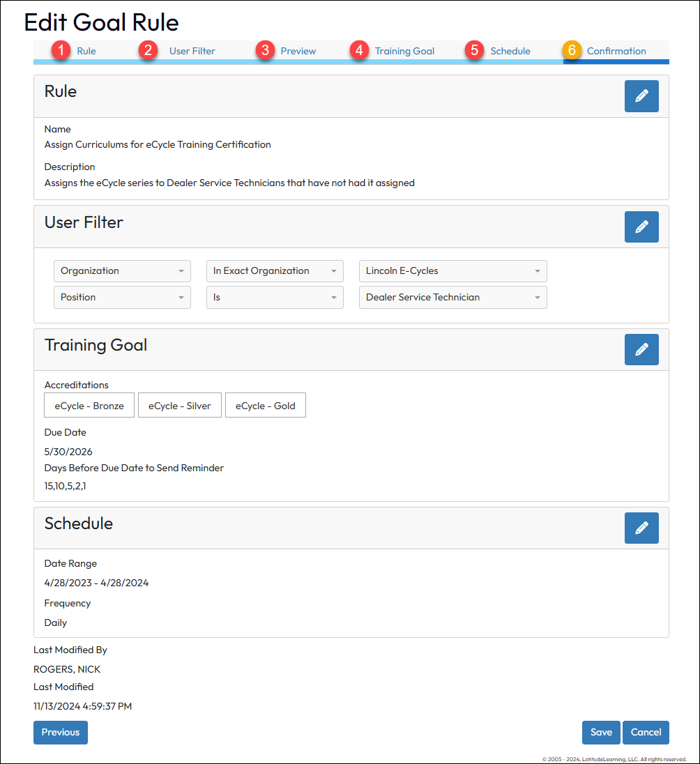
Task: Select the eCycle - Silver accreditation tag
Action: 179,406
